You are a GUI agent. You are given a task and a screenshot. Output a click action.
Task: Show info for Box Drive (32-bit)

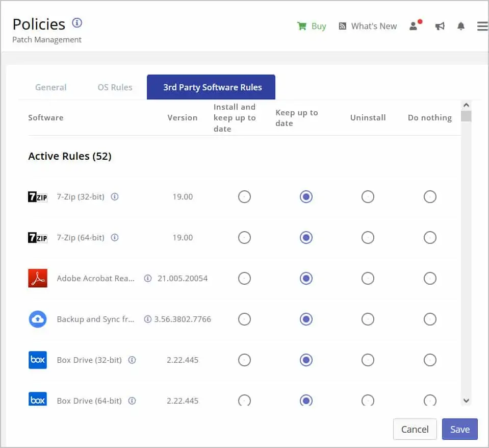pyautogui.click(x=132, y=360)
